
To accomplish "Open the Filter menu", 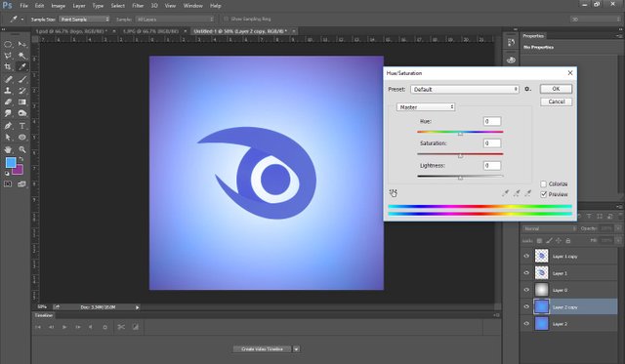I will 138,6.
